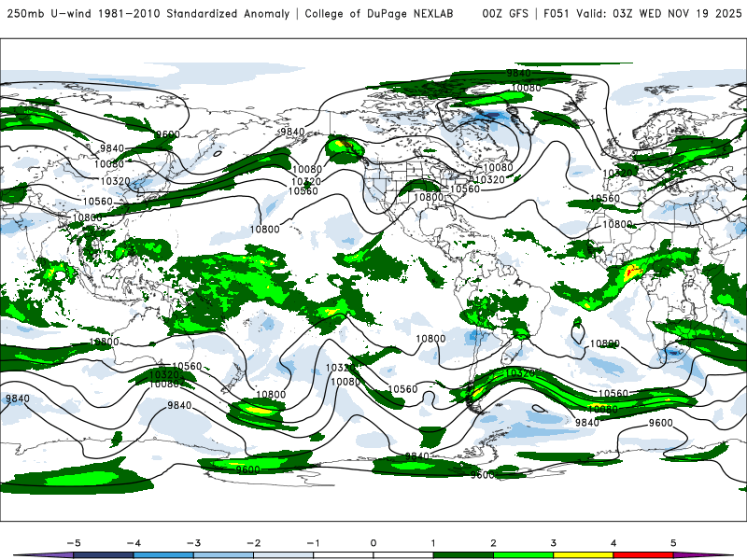Viewport: 747px width, 560px height.
Task: Click the '250mb U-wind' title text
Action: [49, 13]
